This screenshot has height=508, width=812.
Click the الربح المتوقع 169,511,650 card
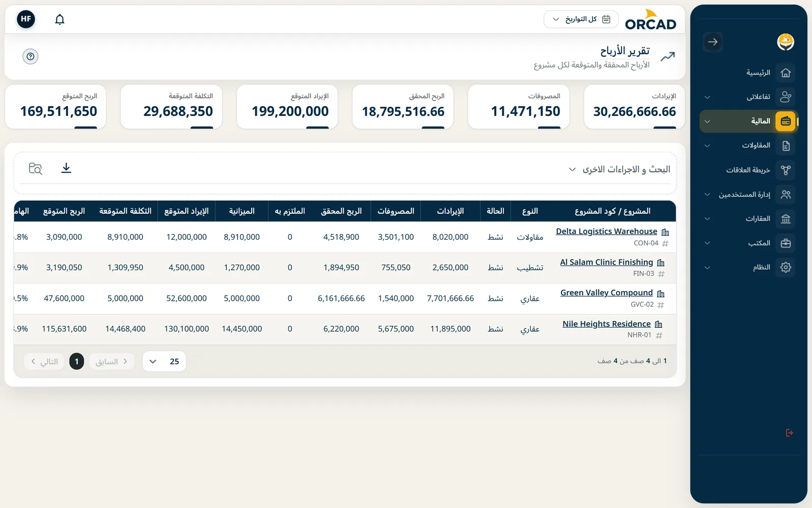[x=56, y=107]
